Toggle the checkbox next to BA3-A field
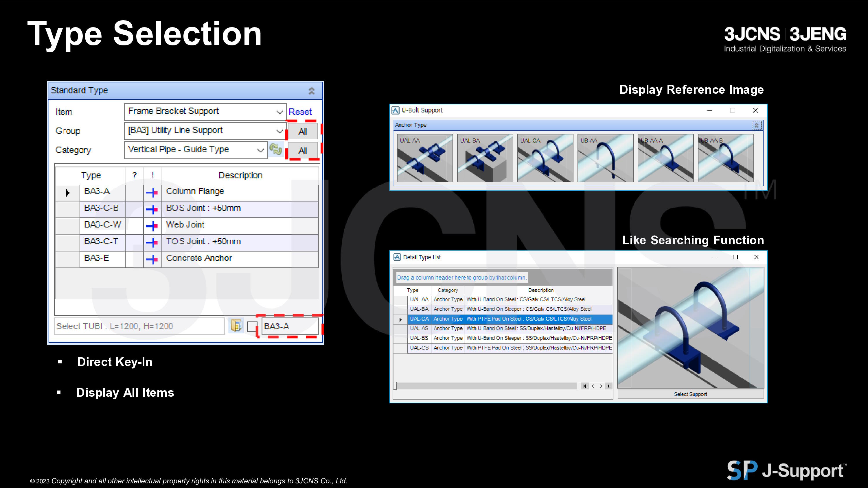 252,326
